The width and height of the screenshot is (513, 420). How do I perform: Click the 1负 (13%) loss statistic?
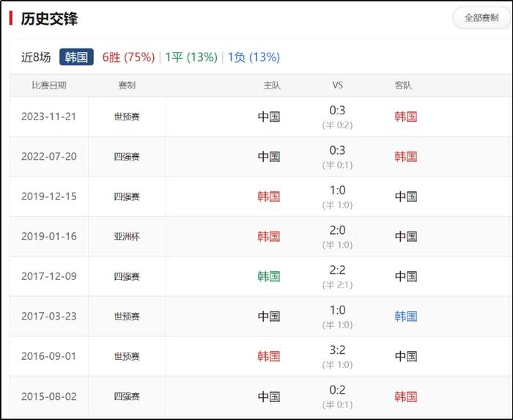254,57
